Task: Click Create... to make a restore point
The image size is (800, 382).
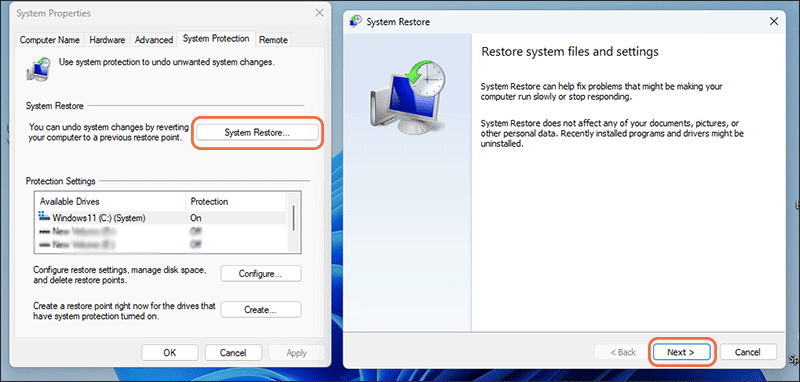Action: coord(261,310)
